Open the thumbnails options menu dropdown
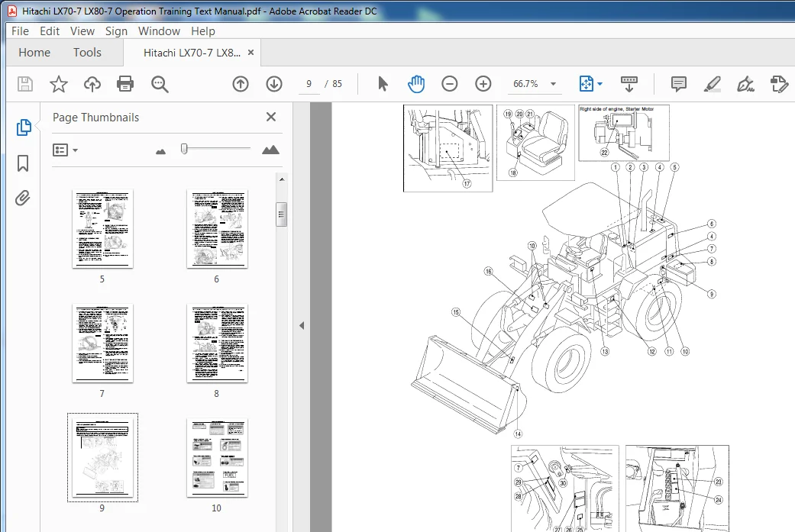This screenshot has height=532, width=795. pyautogui.click(x=65, y=150)
